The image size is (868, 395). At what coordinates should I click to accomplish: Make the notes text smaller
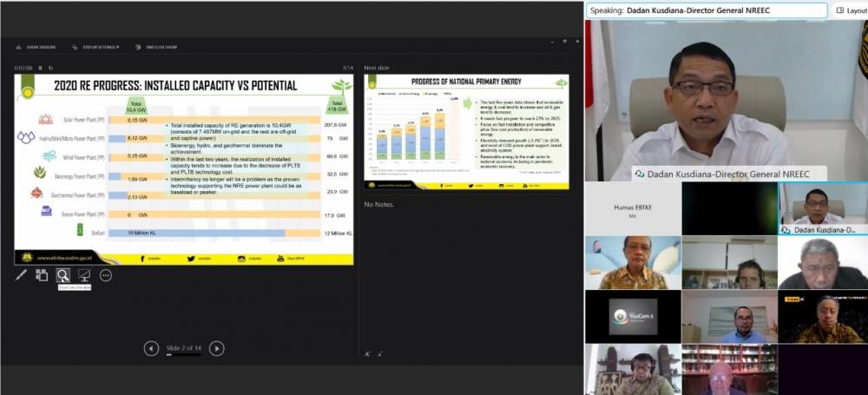click(x=379, y=353)
